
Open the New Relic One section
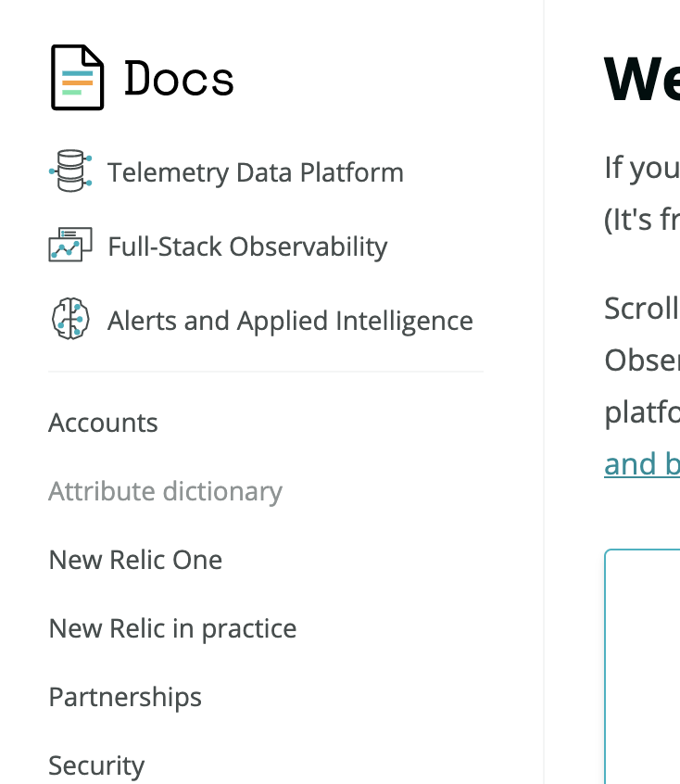[135, 560]
